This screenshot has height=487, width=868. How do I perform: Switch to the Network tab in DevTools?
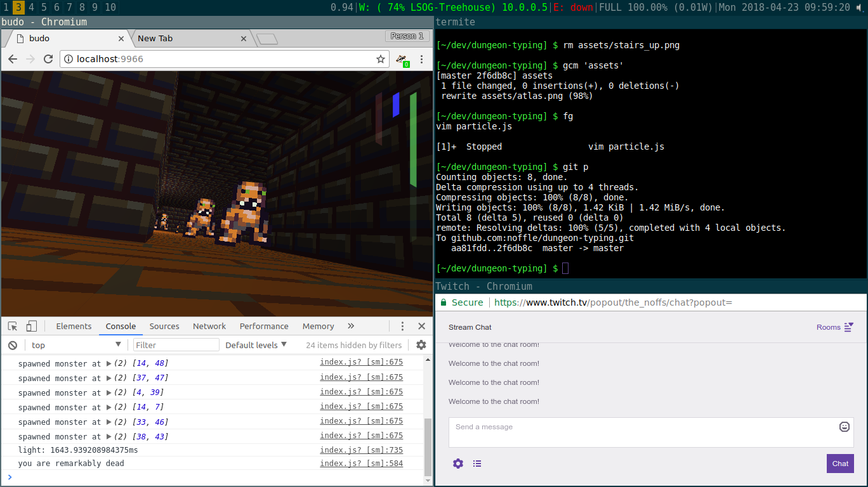(209, 327)
